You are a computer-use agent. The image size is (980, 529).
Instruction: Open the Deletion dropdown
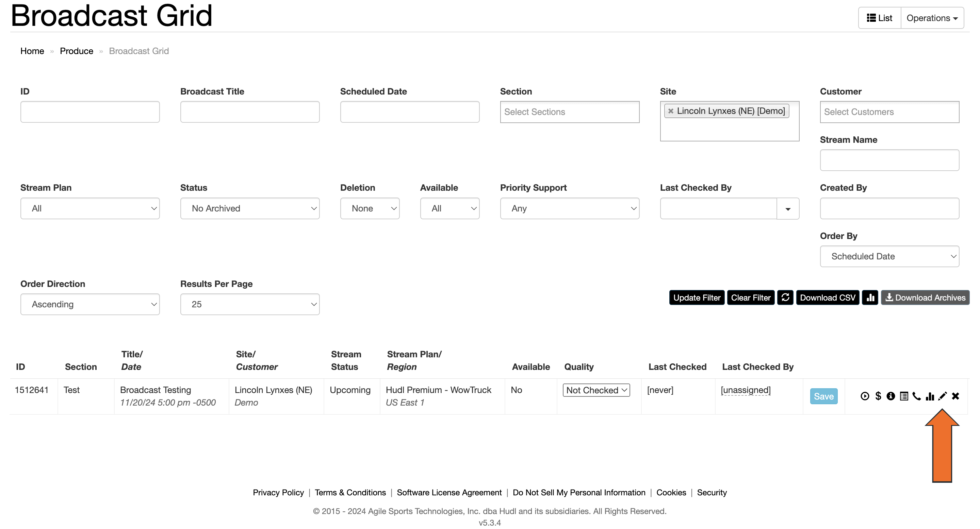coord(370,208)
